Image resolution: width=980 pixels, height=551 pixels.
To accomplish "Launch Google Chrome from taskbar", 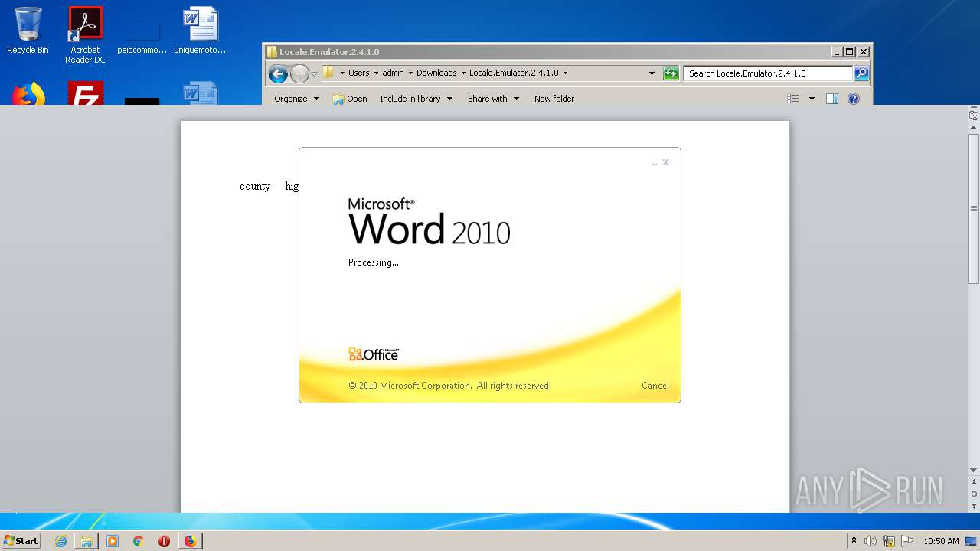I will (139, 541).
